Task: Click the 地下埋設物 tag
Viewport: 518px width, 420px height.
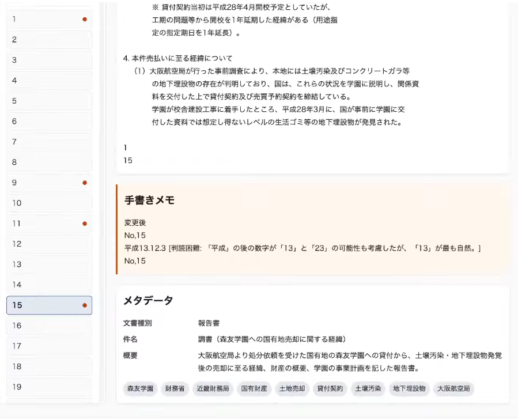Action: point(409,389)
